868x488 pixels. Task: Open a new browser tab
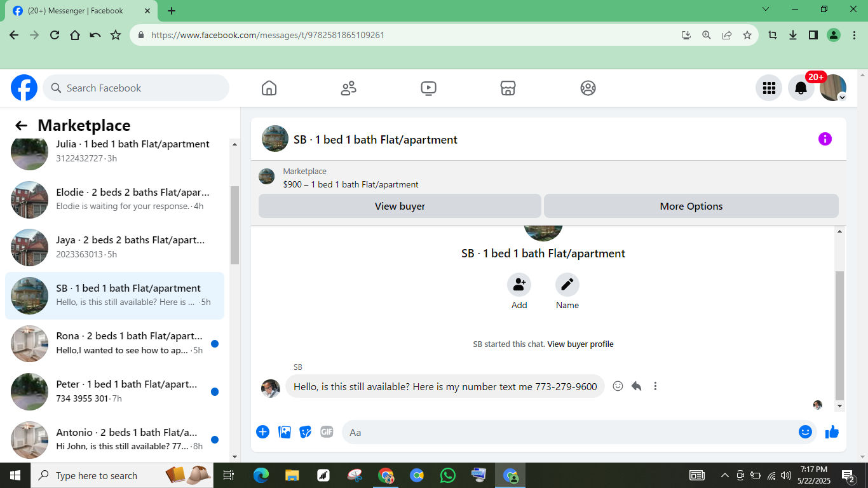coord(172,11)
